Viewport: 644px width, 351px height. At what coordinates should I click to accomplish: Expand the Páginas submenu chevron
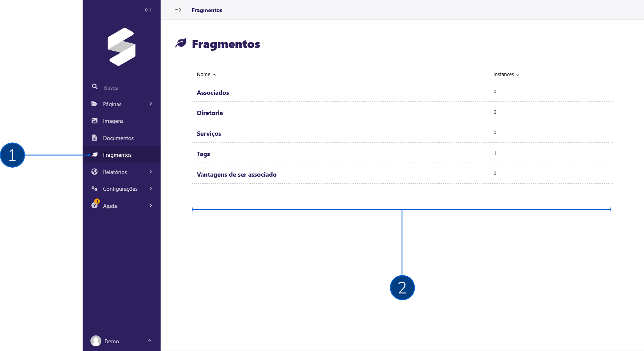click(x=150, y=104)
